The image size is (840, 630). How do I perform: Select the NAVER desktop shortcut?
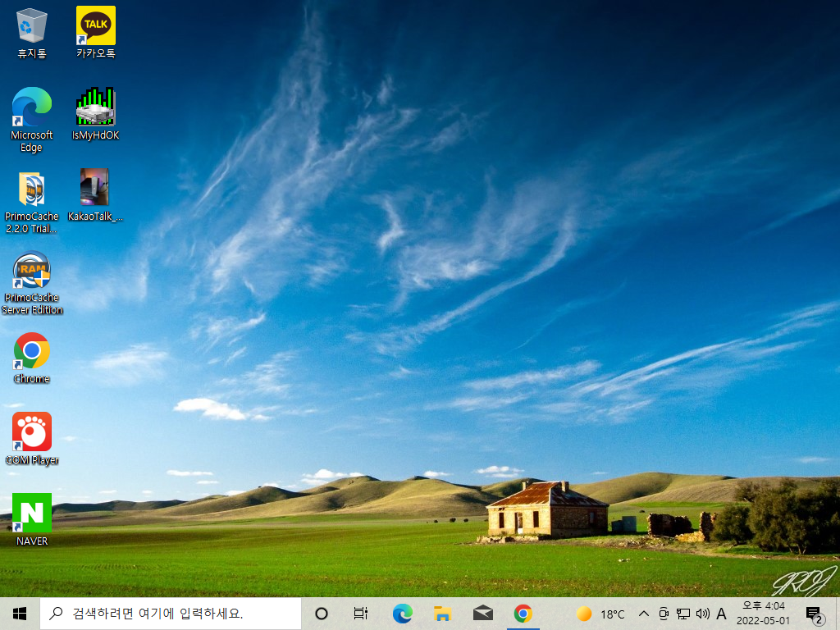(x=32, y=519)
